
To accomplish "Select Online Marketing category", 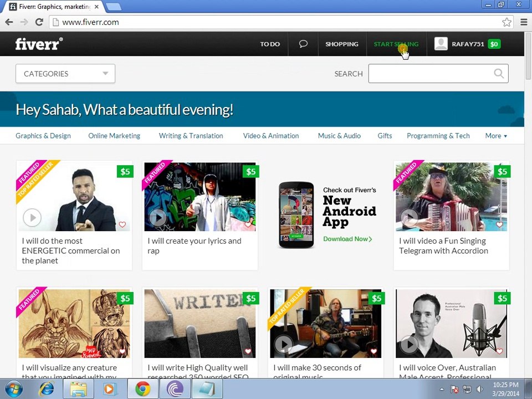I will click(114, 136).
